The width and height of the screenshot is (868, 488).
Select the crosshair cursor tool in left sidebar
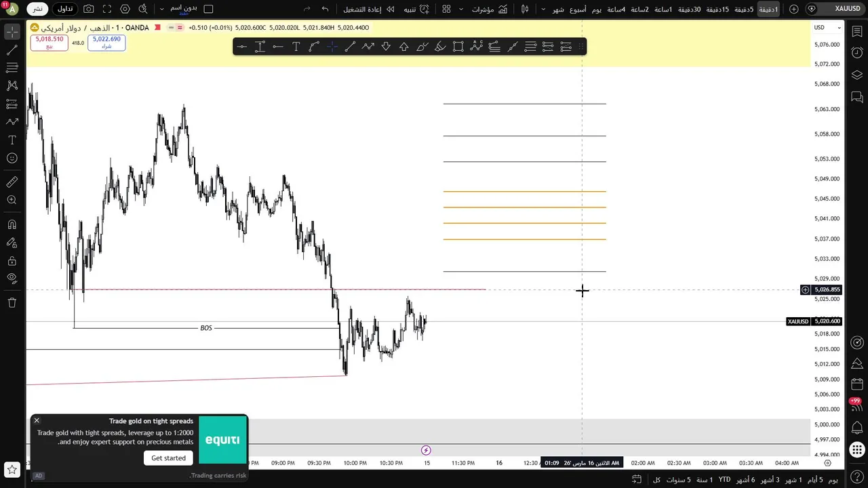12,32
